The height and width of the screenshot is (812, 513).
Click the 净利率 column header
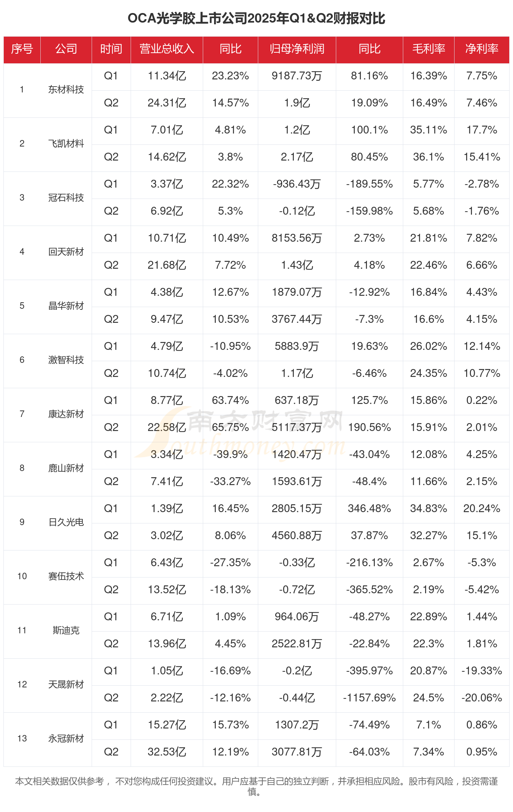pyautogui.click(x=482, y=49)
